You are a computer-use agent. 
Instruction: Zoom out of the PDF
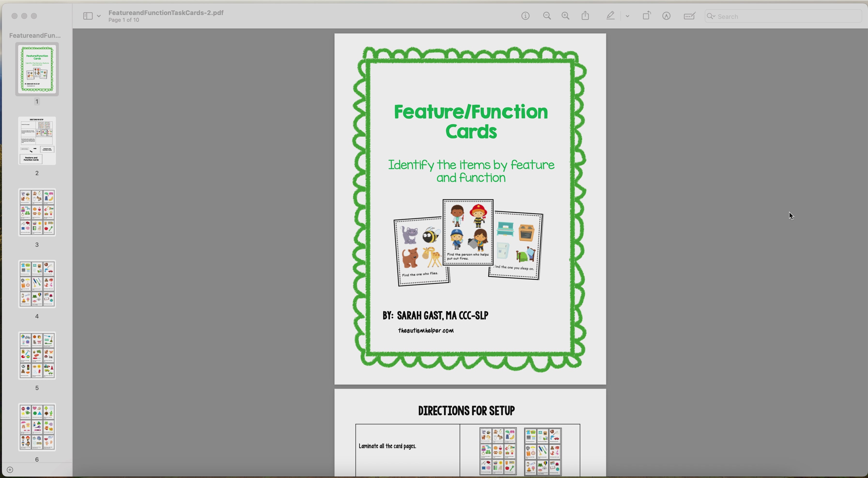pos(547,15)
